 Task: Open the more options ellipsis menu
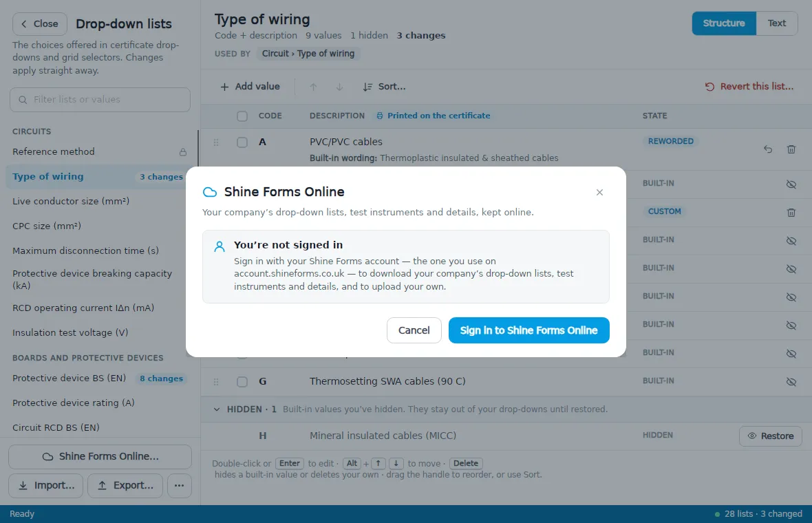(x=179, y=486)
